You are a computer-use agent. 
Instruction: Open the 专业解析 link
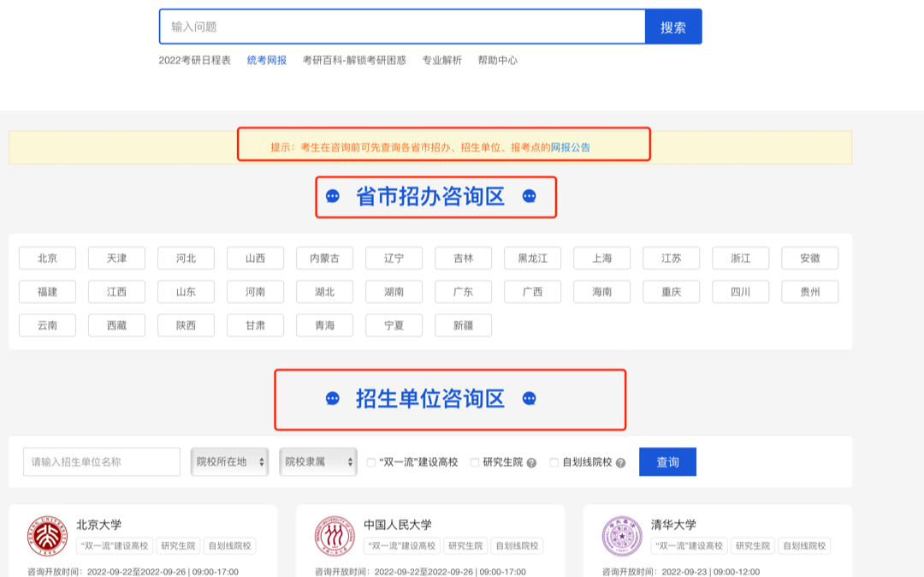click(x=442, y=60)
